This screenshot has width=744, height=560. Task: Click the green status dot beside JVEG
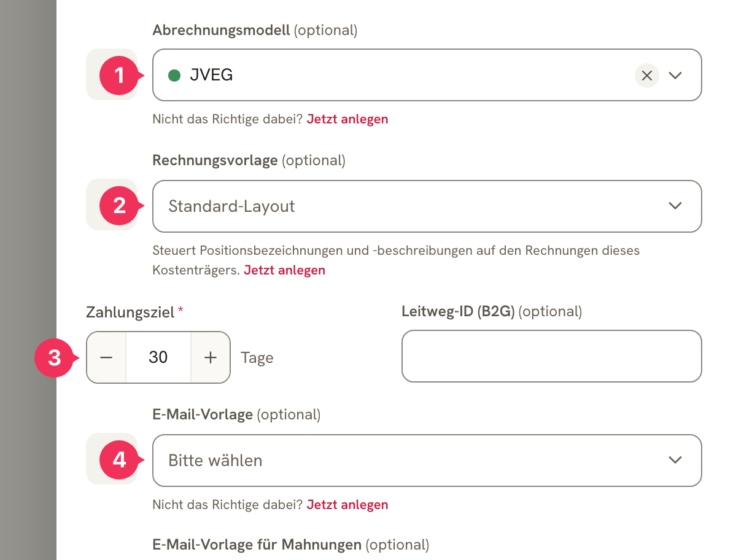pos(174,76)
